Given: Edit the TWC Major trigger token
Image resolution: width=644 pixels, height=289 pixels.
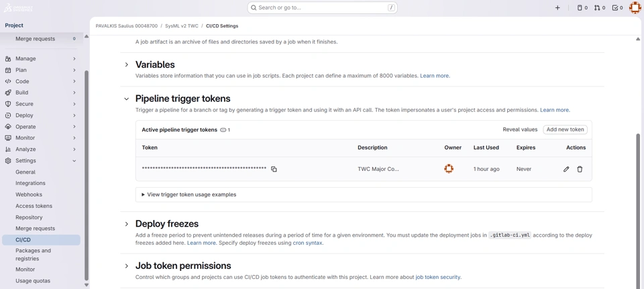Looking at the screenshot, I should click(x=566, y=169).
